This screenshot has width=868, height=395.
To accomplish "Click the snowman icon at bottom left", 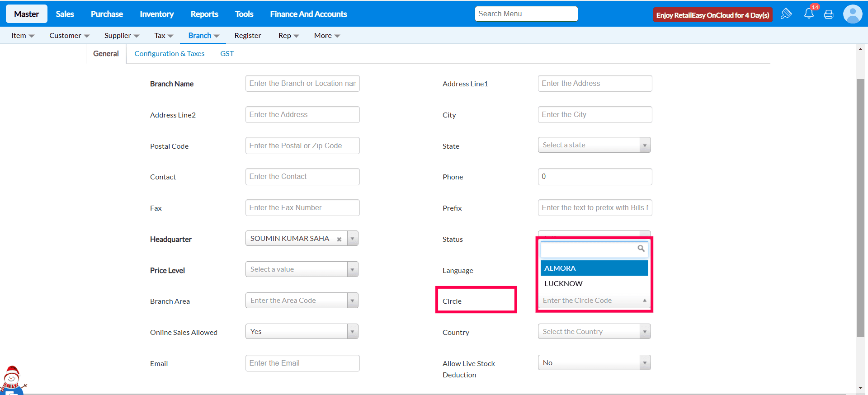I will coord(11,380).
